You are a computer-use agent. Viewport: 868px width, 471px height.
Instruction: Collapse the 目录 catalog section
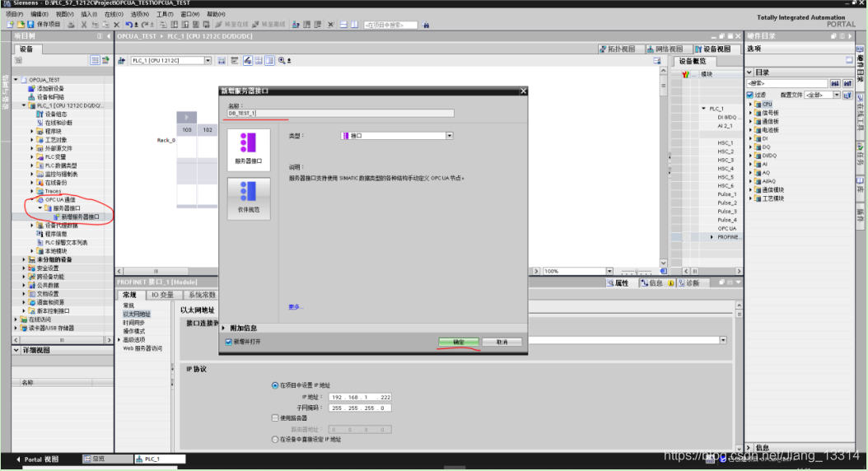749,72
